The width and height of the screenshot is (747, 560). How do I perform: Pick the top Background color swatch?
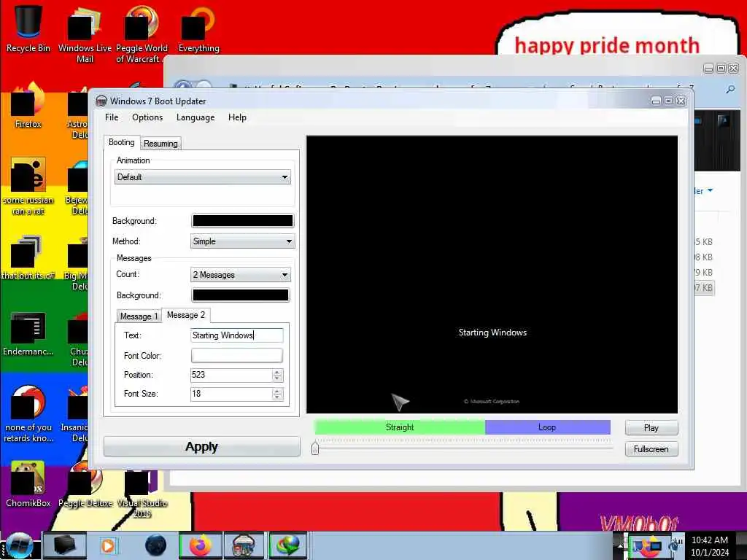[x=242, y=220]
